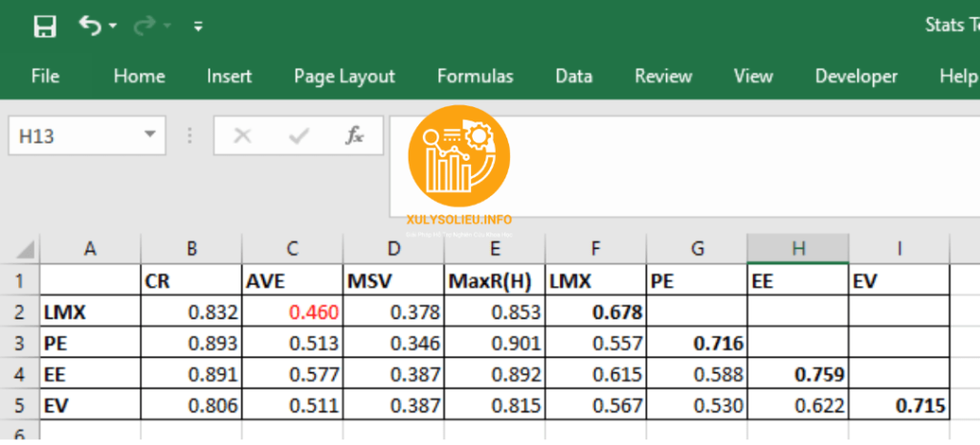Open the Page Layout ribbon tab
Image resolution: width=980 pixels, height=445 pixels.
[345, 77]
